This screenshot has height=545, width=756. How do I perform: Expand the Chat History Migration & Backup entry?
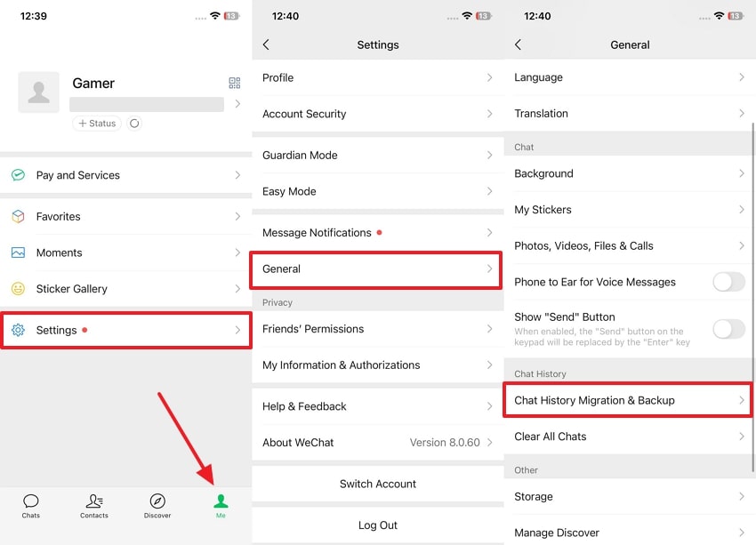click(x=627, y=400)
